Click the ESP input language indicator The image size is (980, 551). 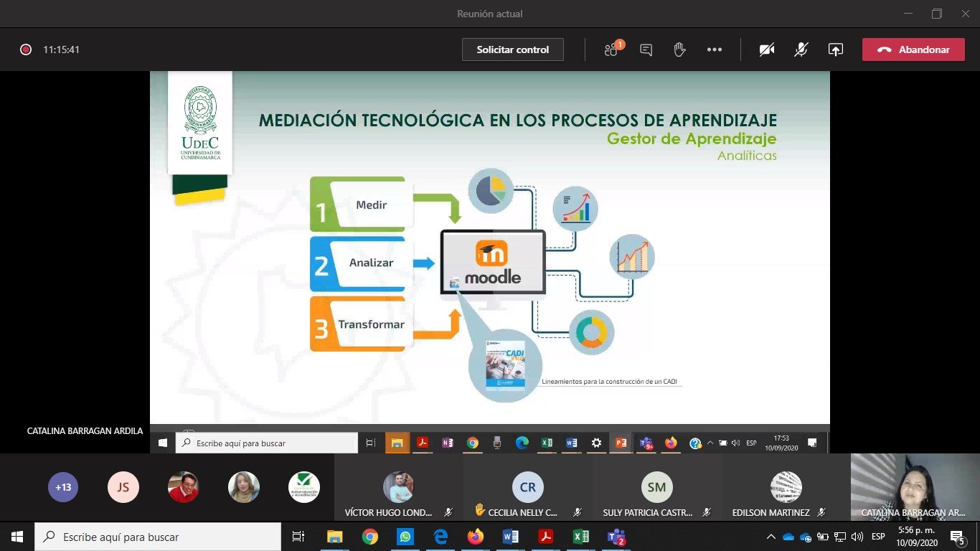[878, 537]
